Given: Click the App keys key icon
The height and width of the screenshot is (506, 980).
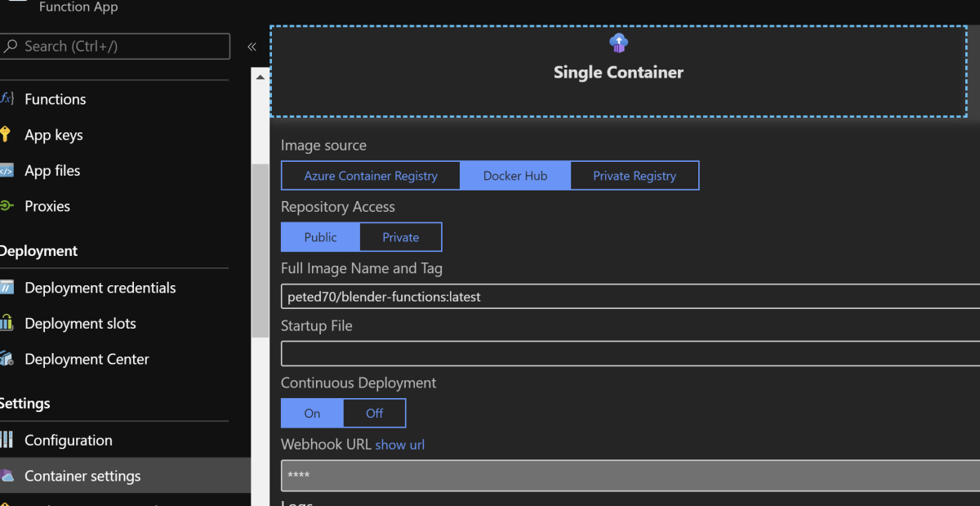Looking at the screenshot, I should (6, 135).
